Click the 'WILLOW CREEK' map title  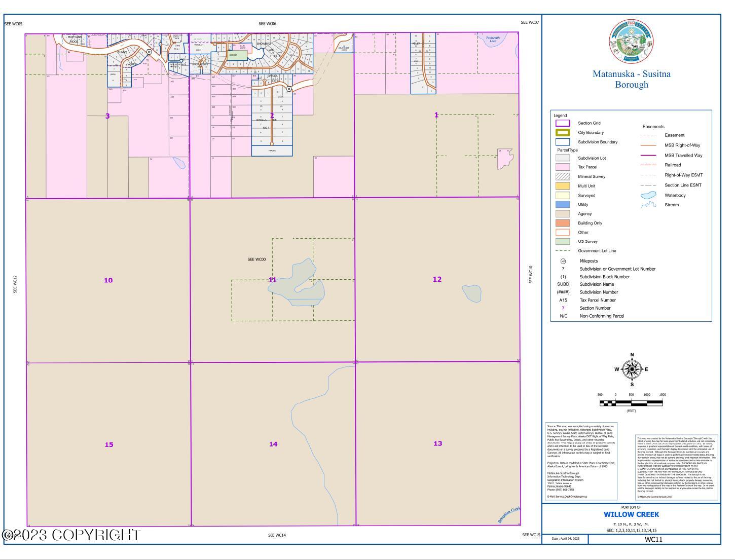pyautogui.click(x=631, y=514)
